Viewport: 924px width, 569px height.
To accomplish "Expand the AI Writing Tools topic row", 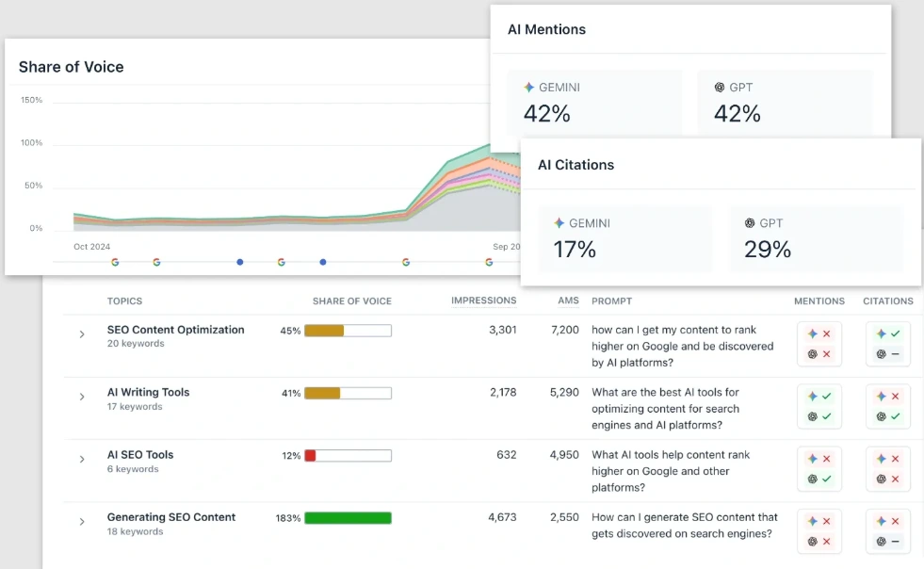I will [x=82, y=397].
